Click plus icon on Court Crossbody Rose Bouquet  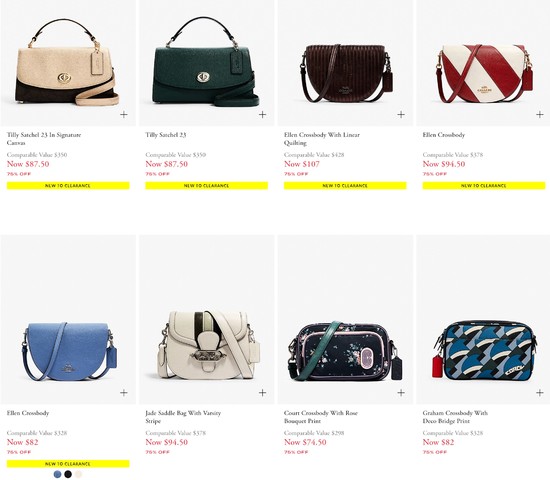point(401,393)
